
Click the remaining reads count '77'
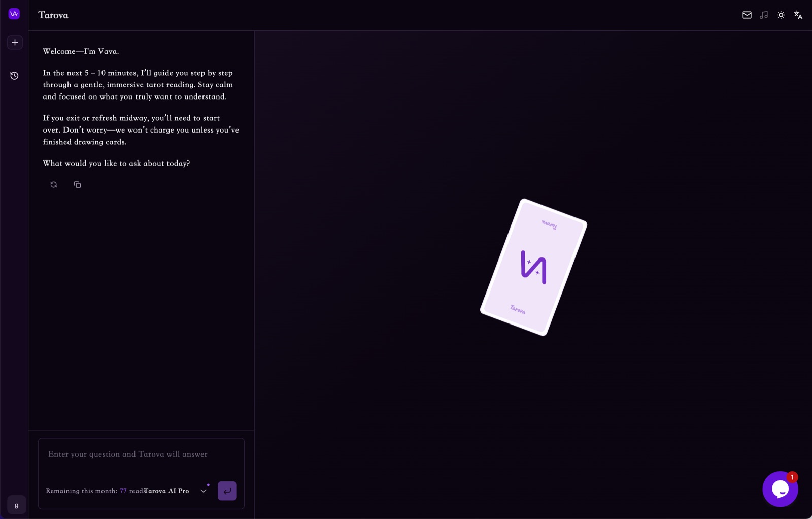123,491
